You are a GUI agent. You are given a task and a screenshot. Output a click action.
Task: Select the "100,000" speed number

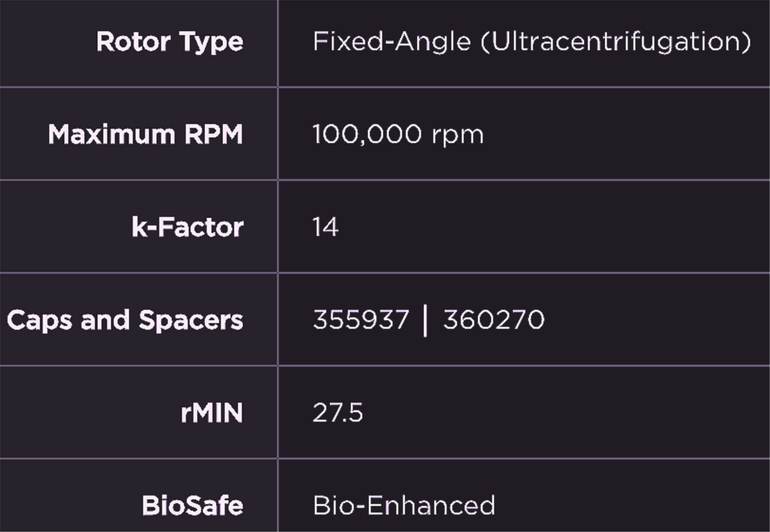[x=367, y=134]
